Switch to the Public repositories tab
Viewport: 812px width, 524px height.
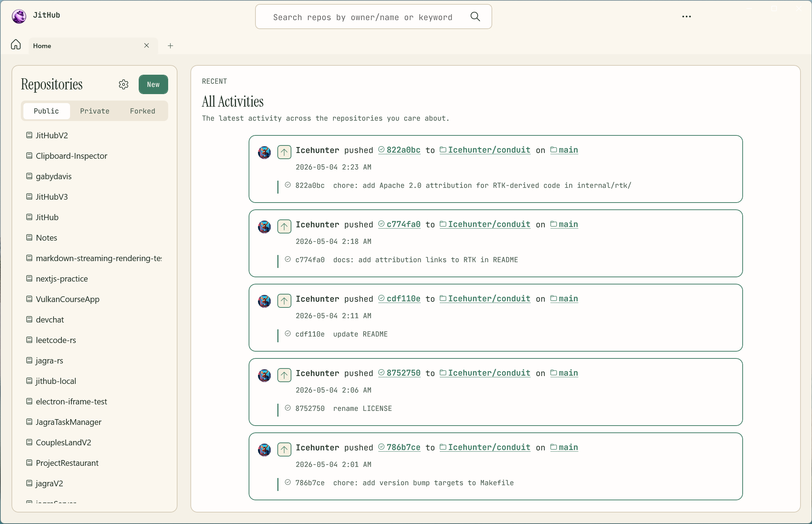46,111
